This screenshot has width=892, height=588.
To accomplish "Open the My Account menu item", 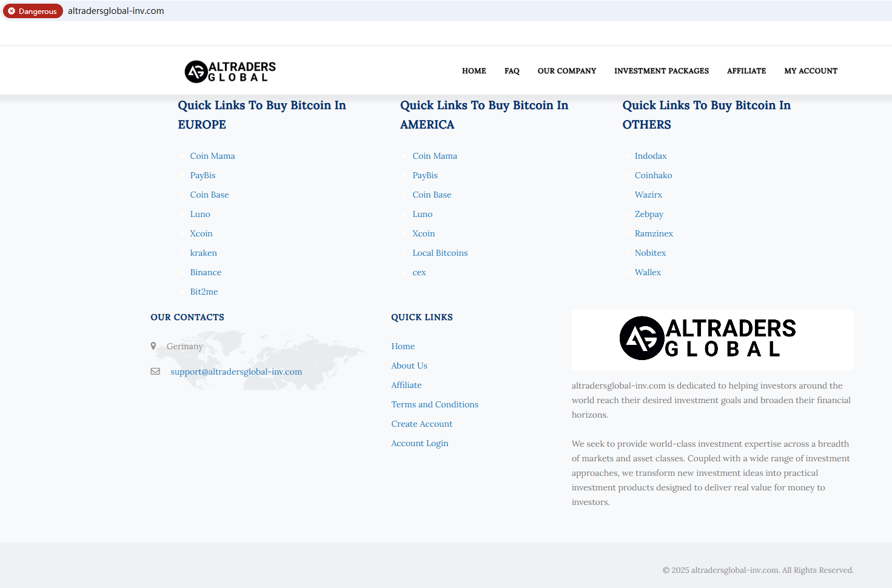I will 811,71.
